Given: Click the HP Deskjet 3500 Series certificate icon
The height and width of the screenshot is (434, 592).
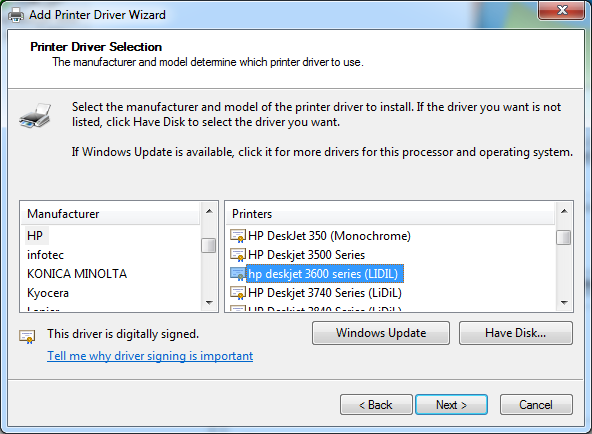Looking at the screenshot, I should pyautogui.click(x=238, y=255).
